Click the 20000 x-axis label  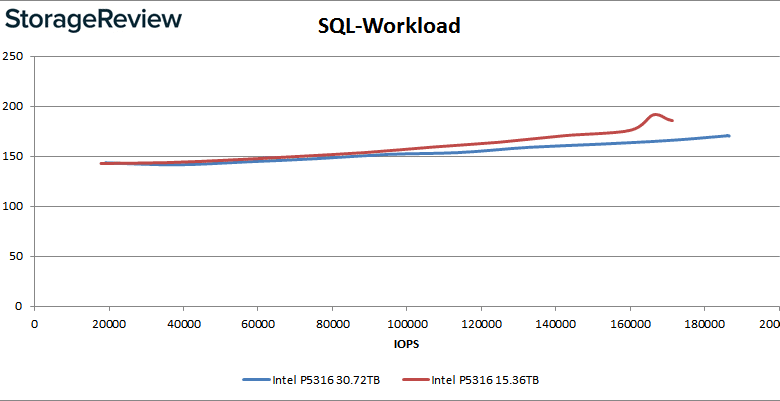(108, 324)
